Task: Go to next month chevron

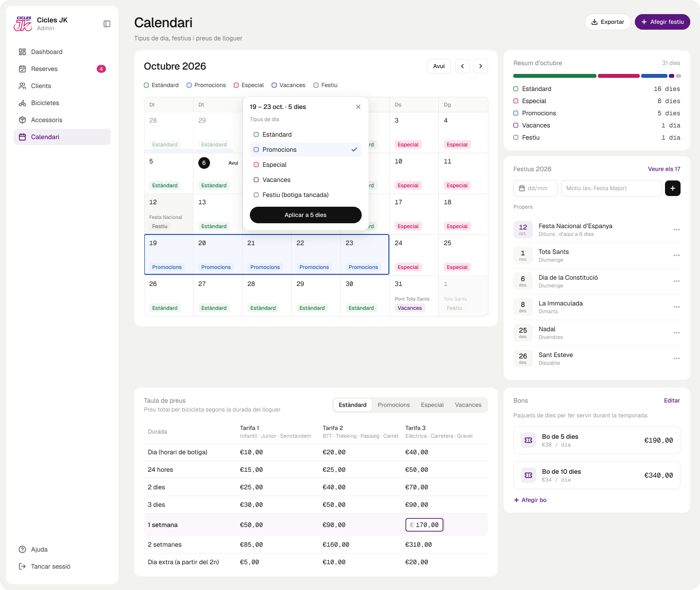Action: click(x=481, y=66)
